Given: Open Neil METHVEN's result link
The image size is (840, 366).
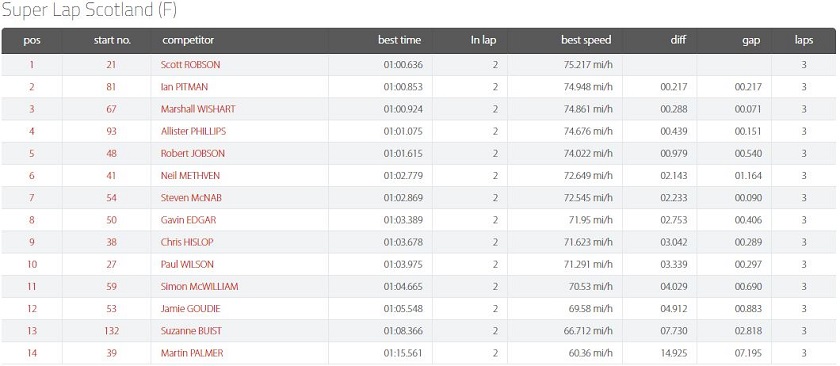Looking at the screenshot, I should 190,176.
